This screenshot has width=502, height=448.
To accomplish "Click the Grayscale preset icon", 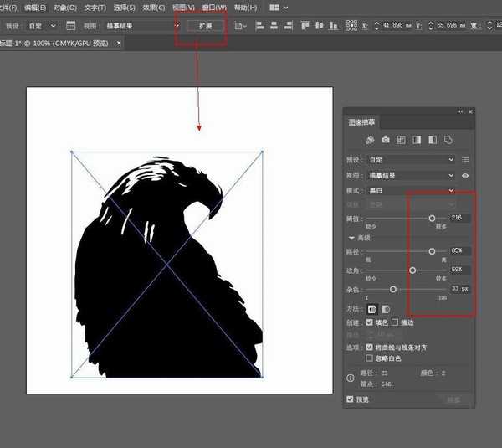I will (417, 140).
